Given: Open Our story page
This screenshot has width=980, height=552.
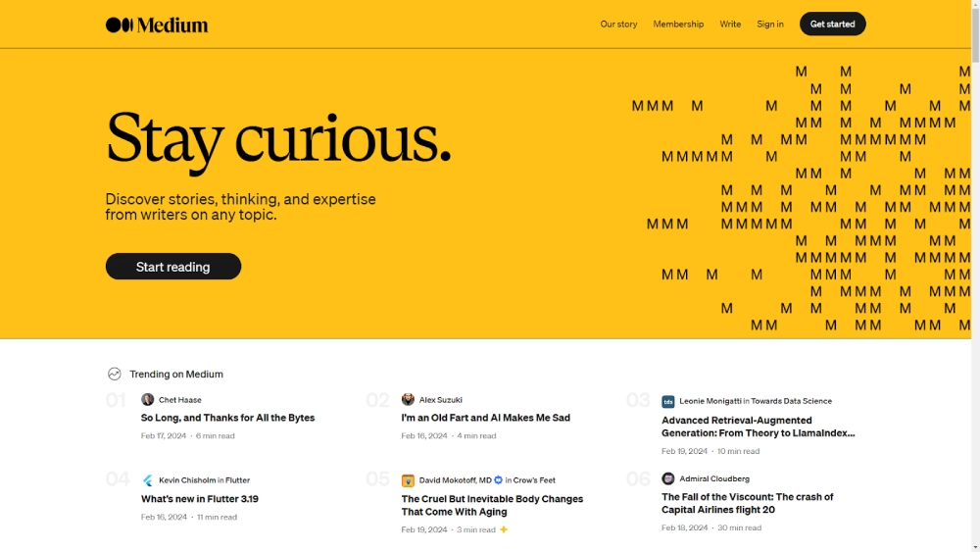Looking at the screenshot, I should coord(618,25).
